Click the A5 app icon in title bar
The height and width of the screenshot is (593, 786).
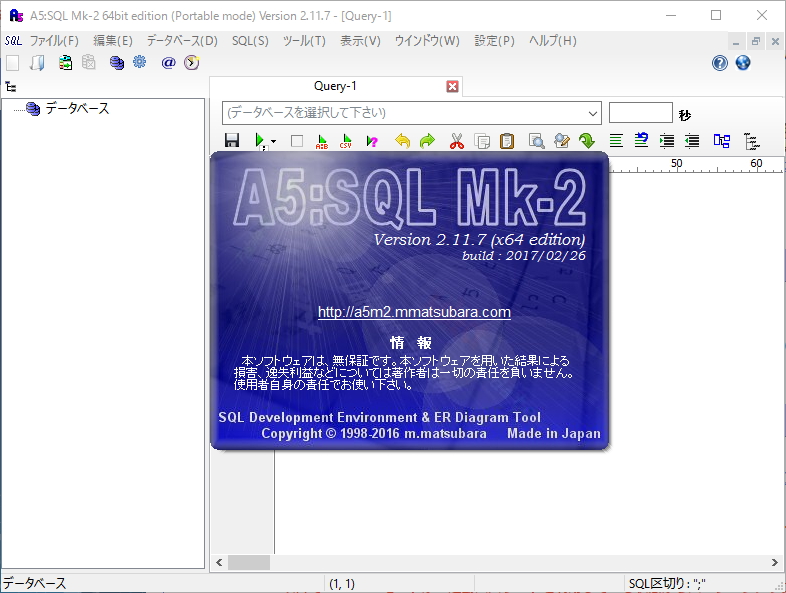click(16, 16)
